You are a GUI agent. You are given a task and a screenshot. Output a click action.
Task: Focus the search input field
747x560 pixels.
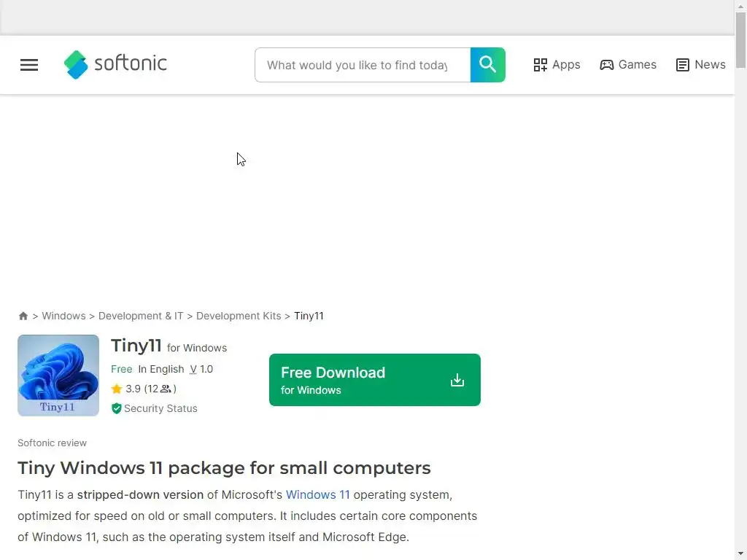point(363,65)
